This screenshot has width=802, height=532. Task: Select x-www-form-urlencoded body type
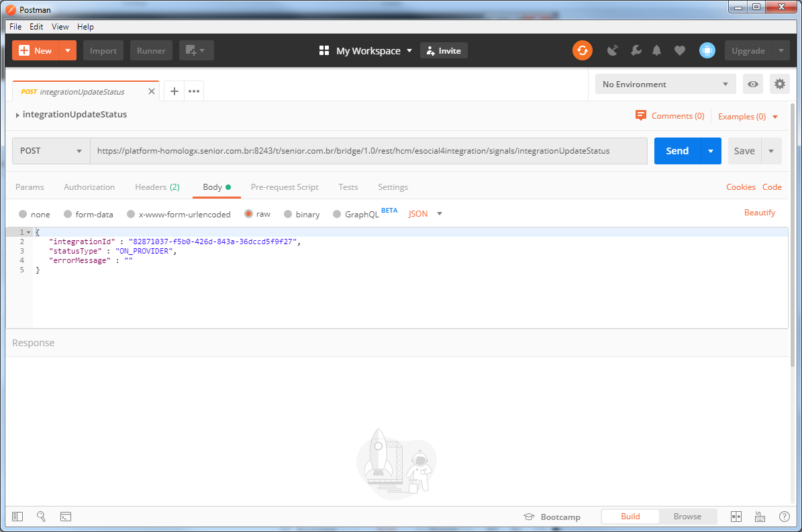[x=131, y=214]
